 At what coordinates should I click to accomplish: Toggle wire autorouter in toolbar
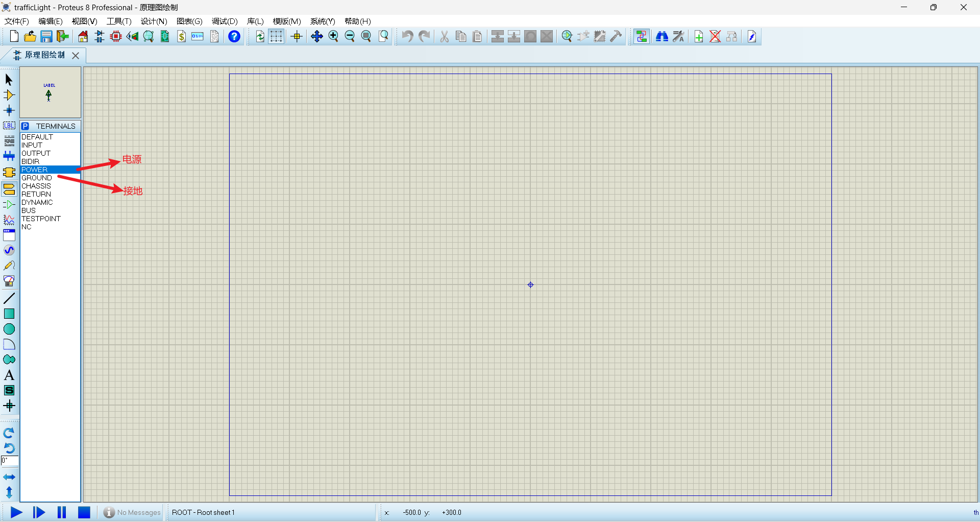click(x=642, y=36)
